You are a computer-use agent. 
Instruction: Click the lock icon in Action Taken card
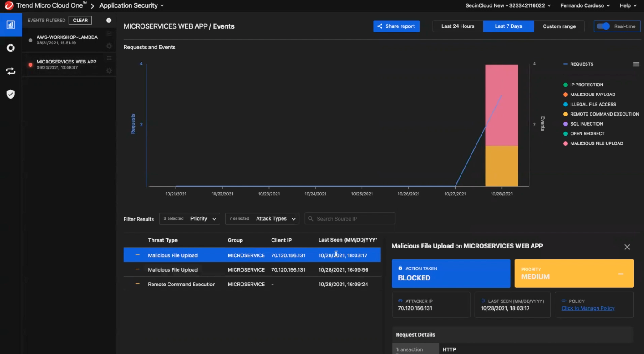400,269
